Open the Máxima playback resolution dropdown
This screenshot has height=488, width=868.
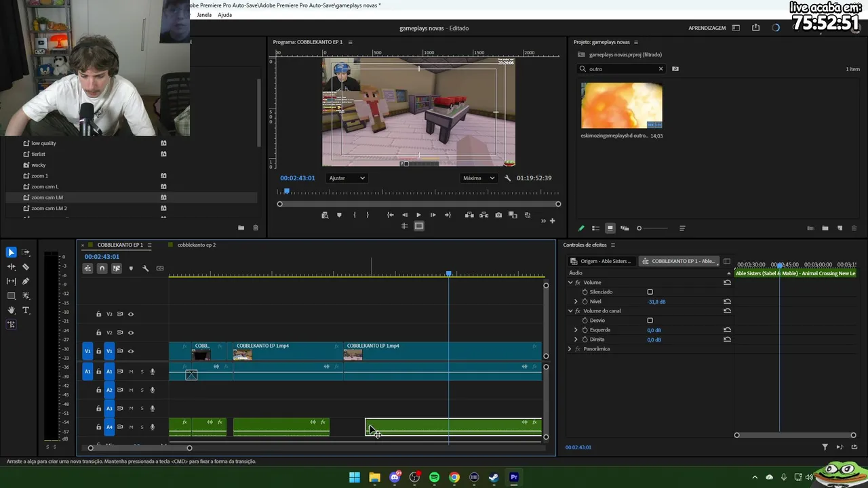point(478,178)
